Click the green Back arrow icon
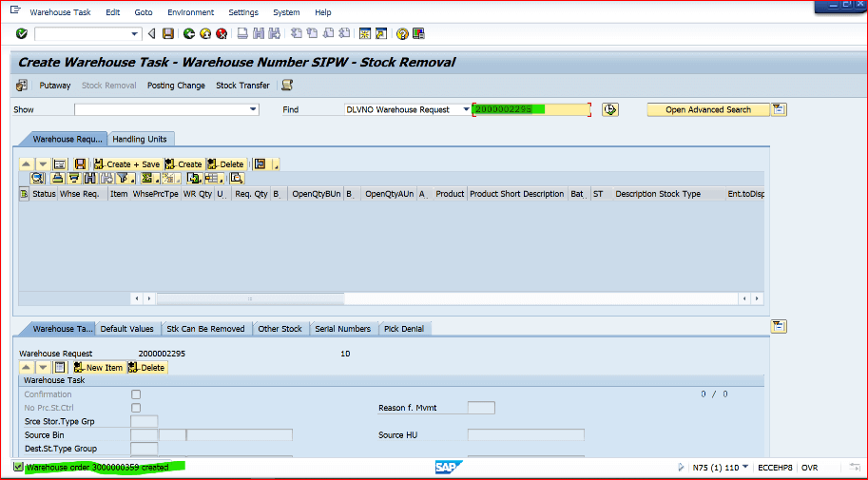 tap(189, 34)
